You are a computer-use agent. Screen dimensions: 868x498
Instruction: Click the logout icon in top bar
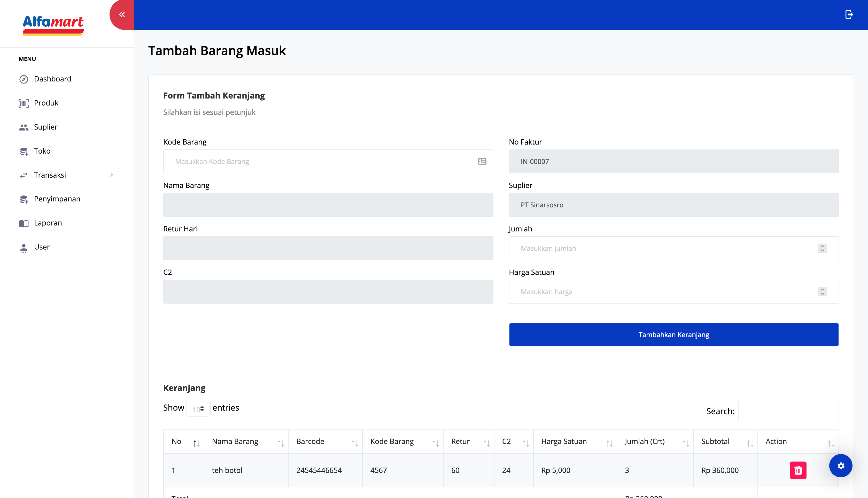[x=849, y=15]
